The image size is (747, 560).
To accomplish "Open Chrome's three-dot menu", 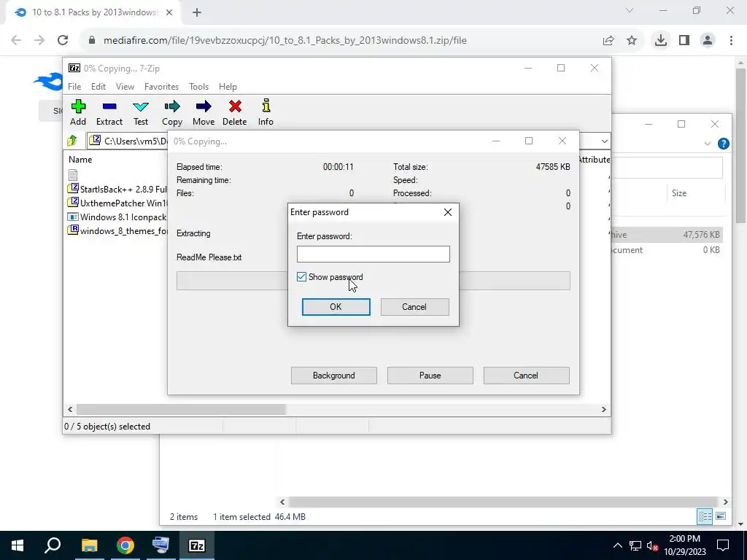I will click(x=731, y=40).
